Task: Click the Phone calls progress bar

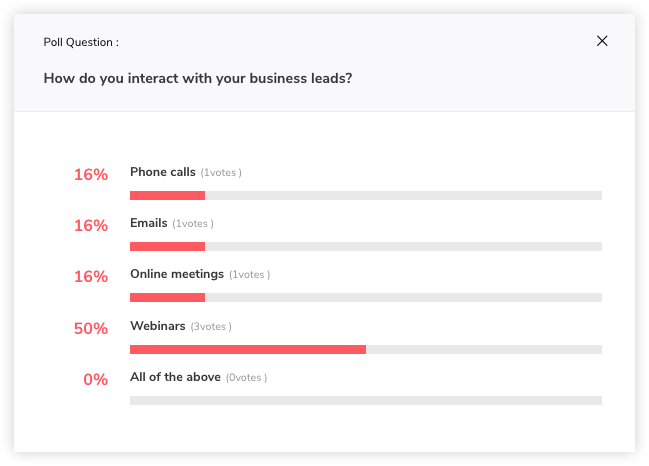Action: tap(366, 195)
